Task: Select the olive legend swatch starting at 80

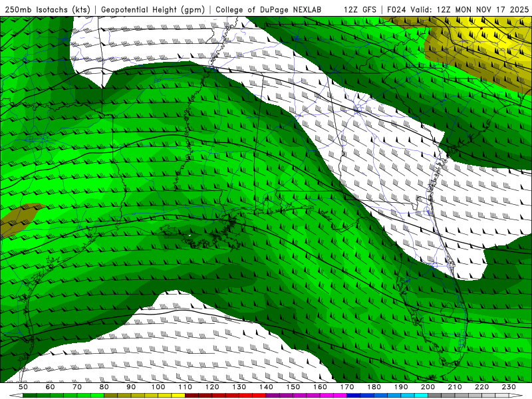Action: (110, 395)
